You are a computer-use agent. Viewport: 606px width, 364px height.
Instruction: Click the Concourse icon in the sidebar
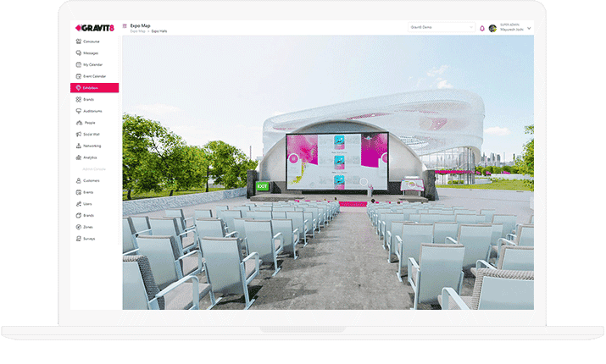click(78, 41)
